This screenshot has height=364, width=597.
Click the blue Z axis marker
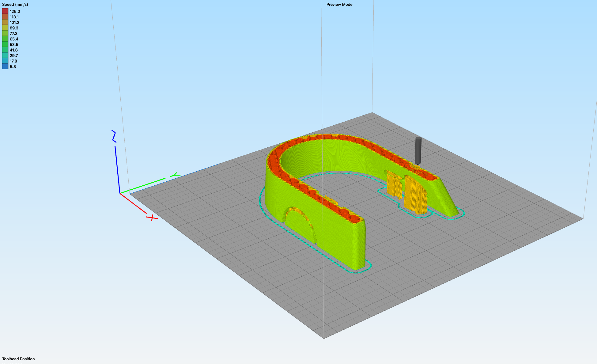point(114,136)
